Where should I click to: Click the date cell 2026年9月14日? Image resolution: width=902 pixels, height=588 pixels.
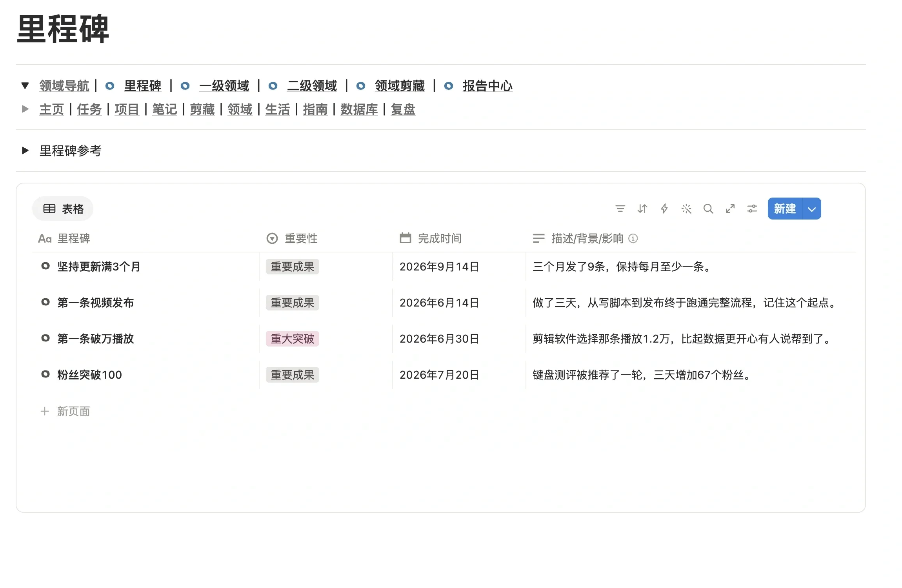[x=439, y=267]
